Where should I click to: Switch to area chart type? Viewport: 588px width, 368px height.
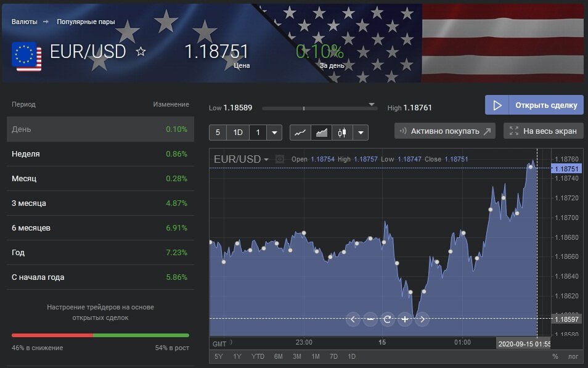tap(321, 133)
